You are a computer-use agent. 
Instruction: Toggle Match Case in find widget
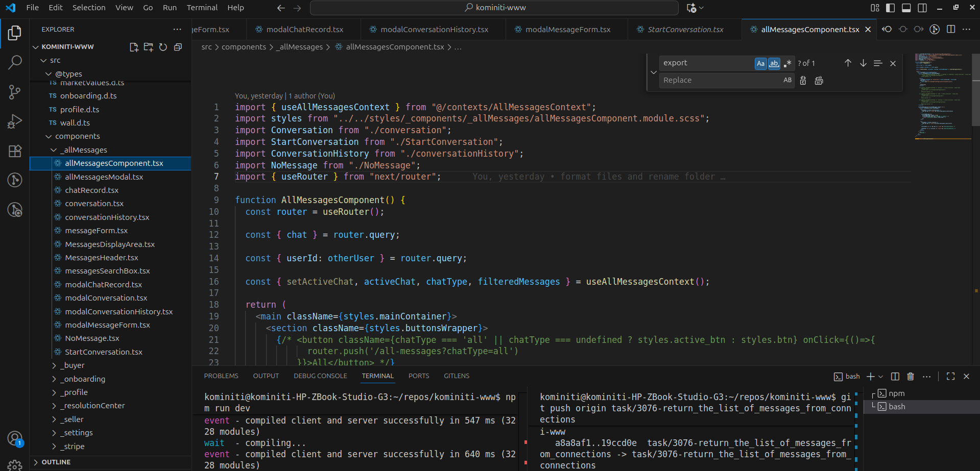[760, 63]
